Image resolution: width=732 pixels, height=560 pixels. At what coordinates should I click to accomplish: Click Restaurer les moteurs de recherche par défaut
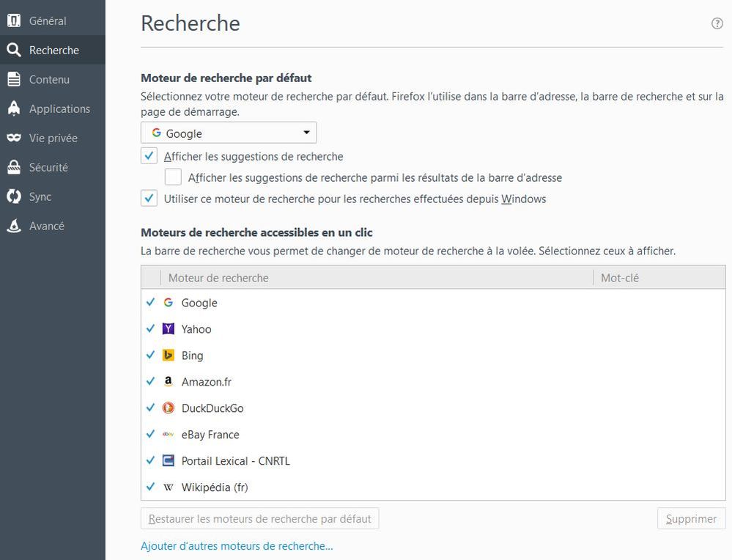coord(259,519)
